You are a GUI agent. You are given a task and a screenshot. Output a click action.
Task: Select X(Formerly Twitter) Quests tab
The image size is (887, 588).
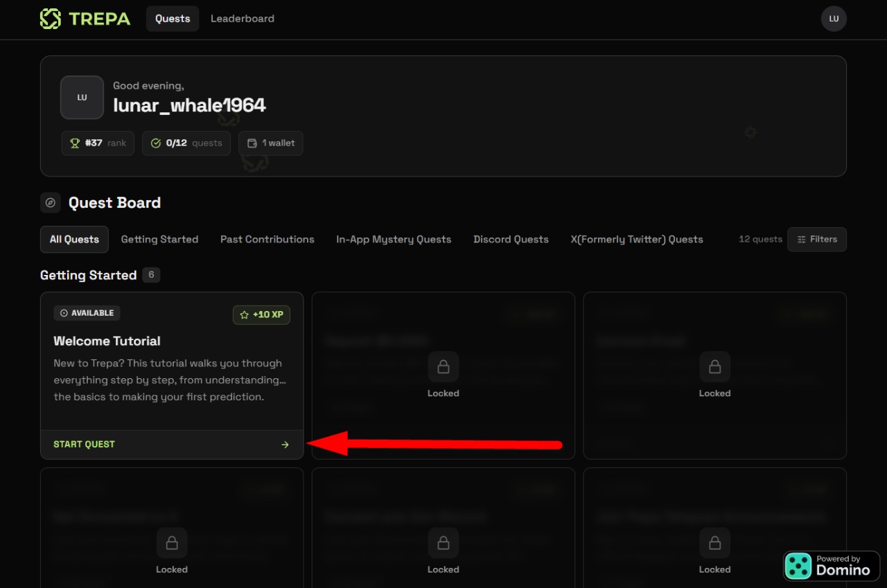[637, 239]
